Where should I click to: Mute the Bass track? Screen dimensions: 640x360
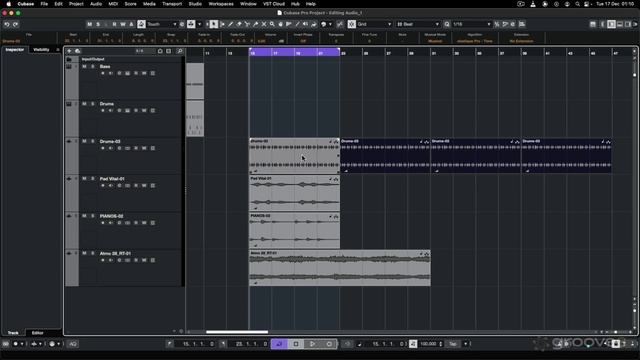[x=84, y=67]
